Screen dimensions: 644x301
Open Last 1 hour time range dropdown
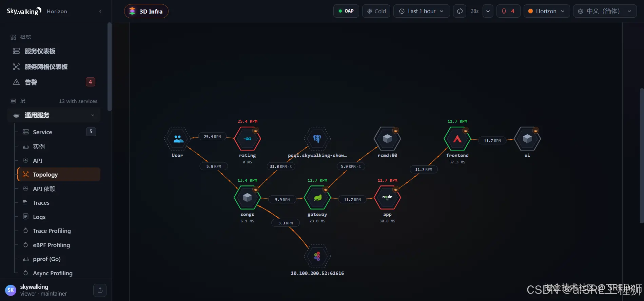(x=422, y=11)
